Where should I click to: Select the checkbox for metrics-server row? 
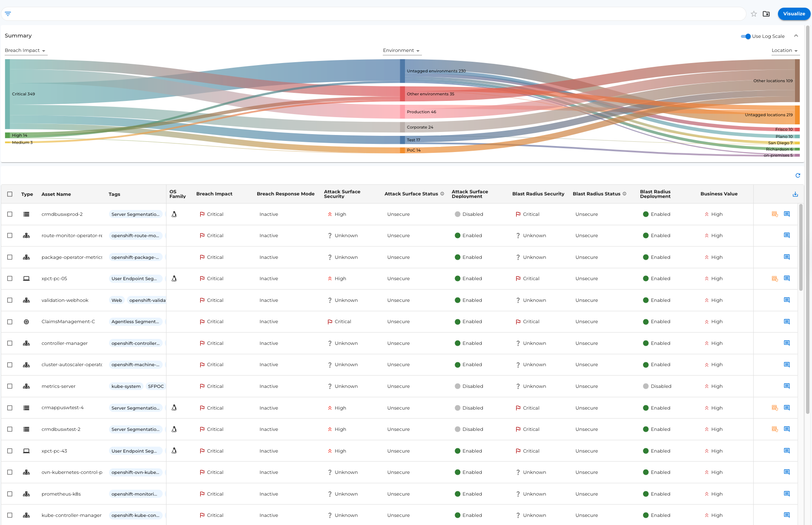click(10, 386)
